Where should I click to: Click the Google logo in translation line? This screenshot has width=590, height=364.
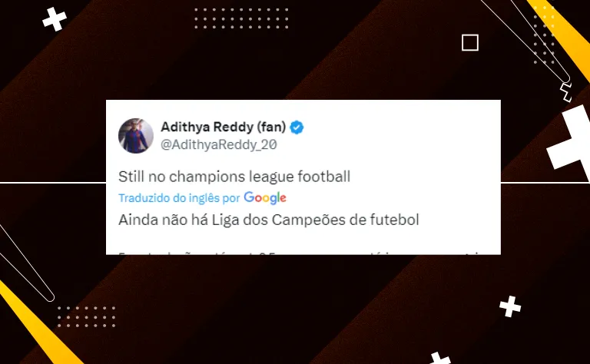click(x=265, y=198)
